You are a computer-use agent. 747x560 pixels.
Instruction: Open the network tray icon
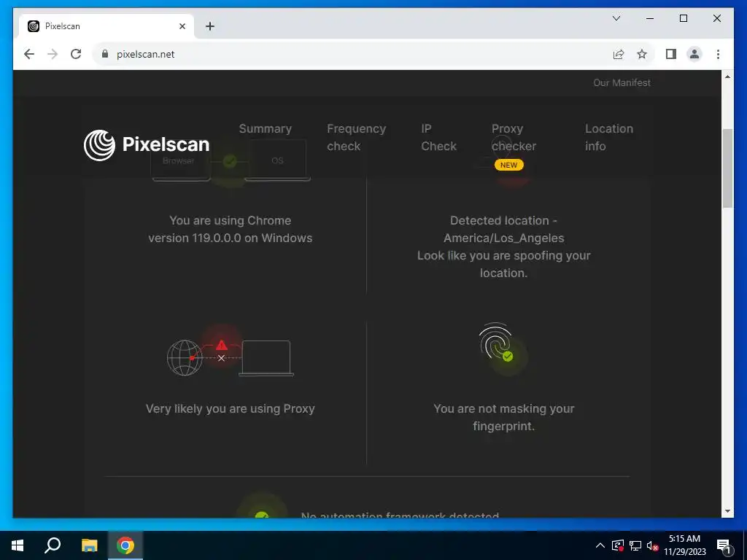pos(635,545)
